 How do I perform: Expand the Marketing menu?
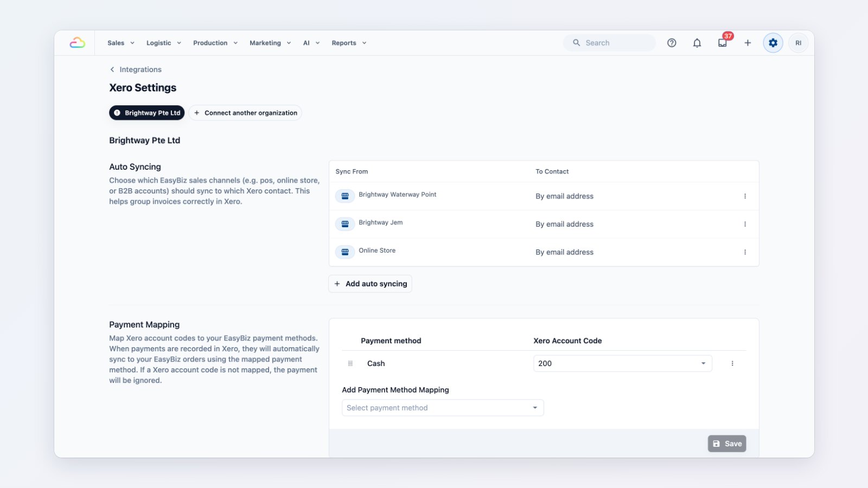(270, 43)
